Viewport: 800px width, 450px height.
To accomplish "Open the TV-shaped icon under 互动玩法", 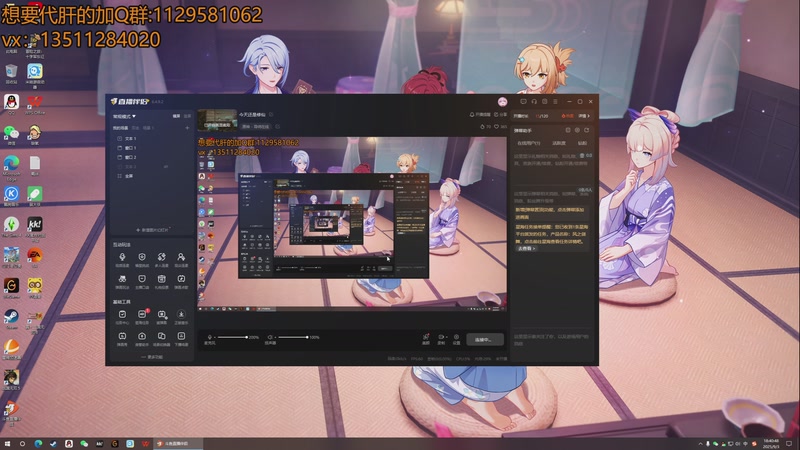I will click(181, 281).
